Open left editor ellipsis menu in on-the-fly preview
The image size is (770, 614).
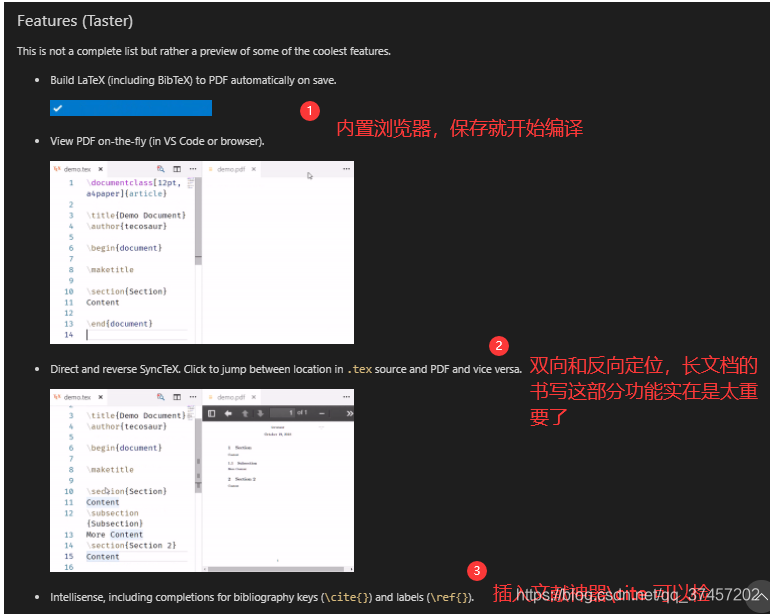coord(193,169)
